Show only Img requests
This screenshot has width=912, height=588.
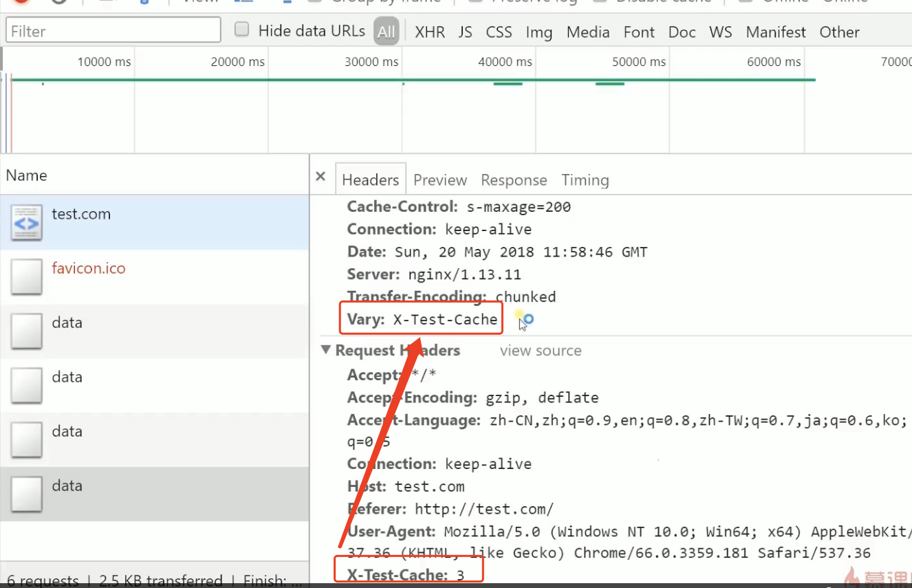539,32
